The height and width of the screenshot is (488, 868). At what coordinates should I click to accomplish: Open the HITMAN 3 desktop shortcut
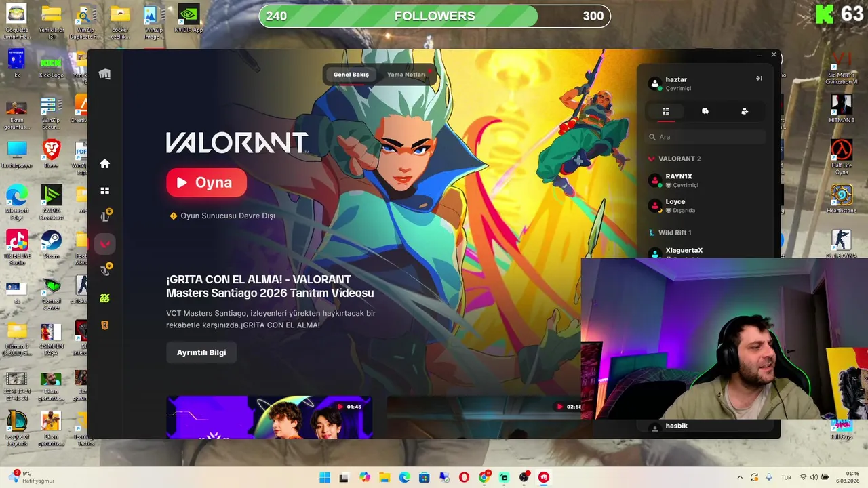coord(842,109)
